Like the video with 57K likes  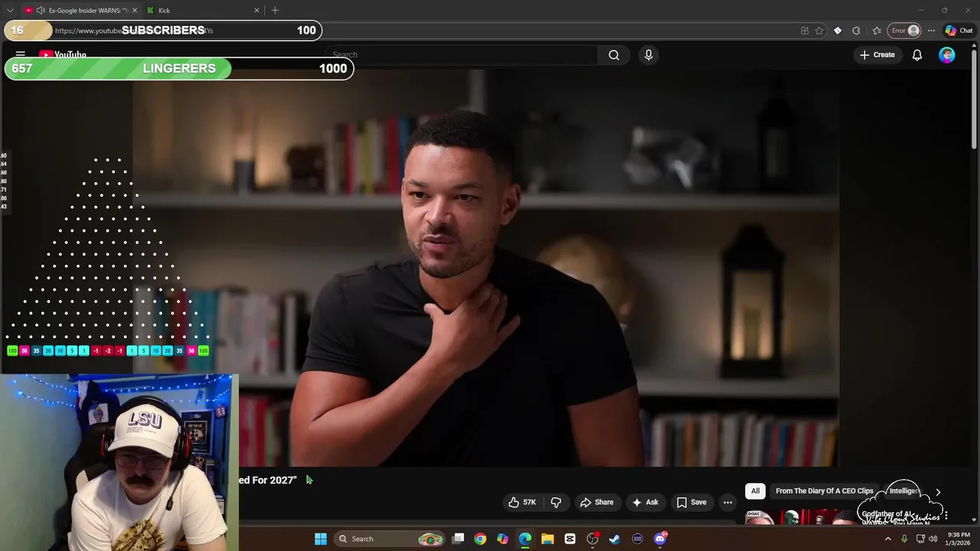point(521,502)
